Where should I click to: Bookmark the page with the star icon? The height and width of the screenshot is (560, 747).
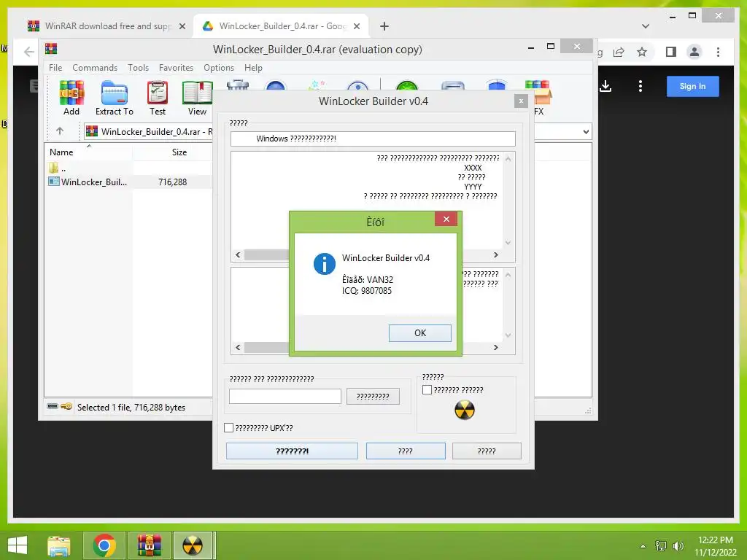click(642, 52)
